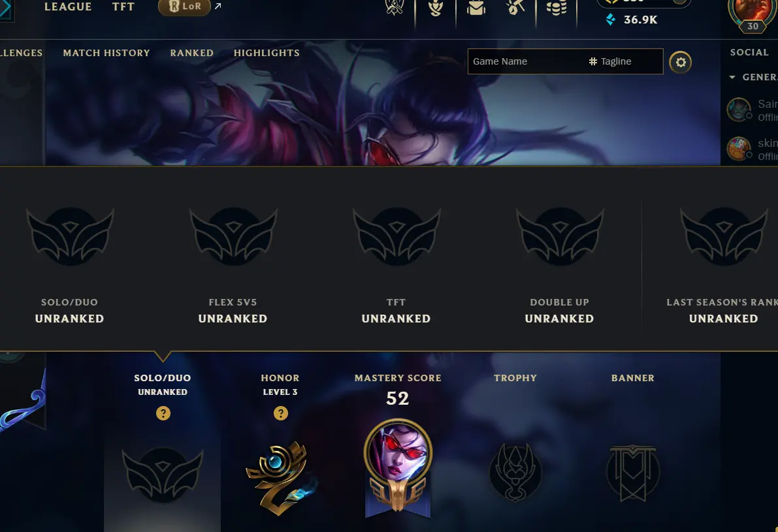Switch to the Ranked tab
This screenshot has height=532, width=778.
click(192, 53)
